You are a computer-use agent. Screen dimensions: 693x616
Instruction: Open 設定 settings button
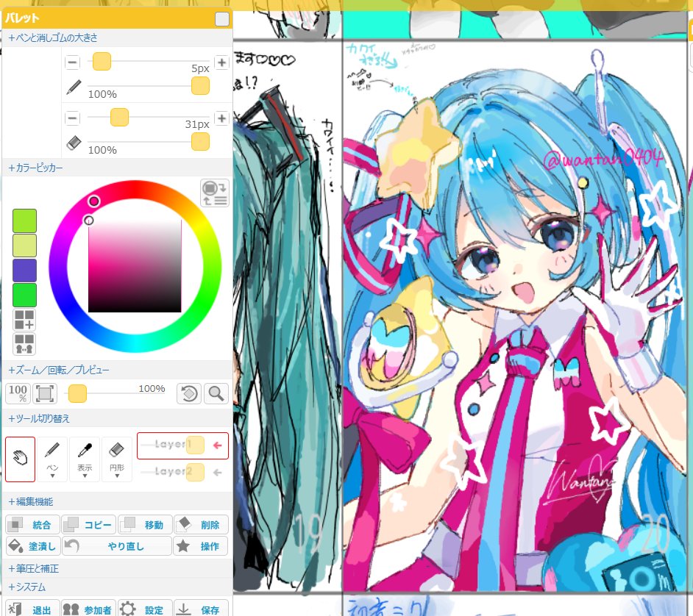(145, 609)
